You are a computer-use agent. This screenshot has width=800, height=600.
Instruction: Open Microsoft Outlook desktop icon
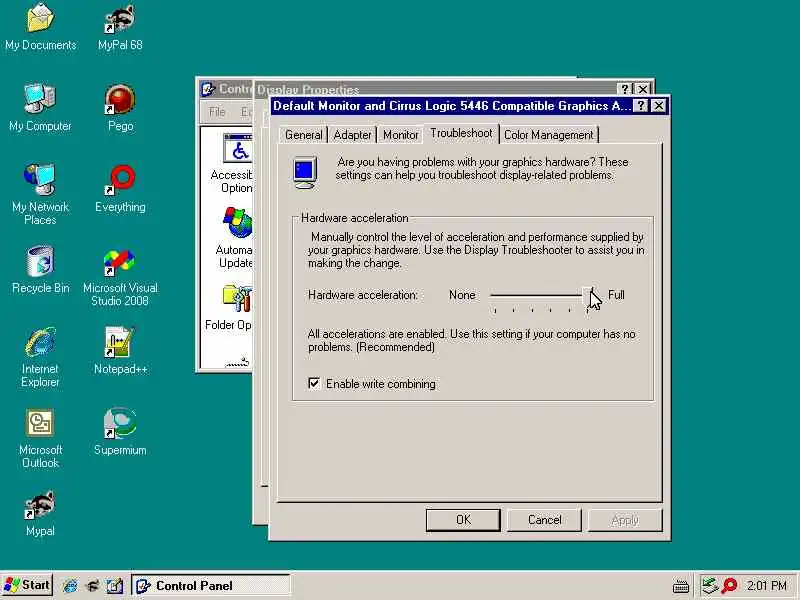(x=40, y=438)
